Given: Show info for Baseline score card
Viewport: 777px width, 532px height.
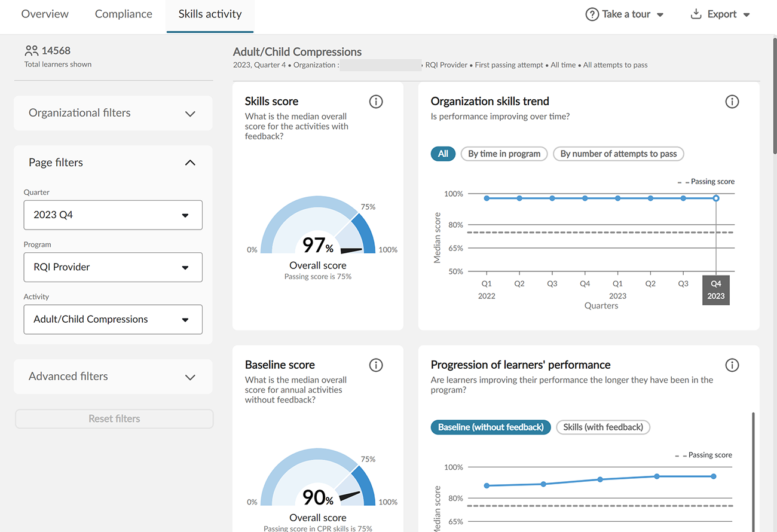Looking at the screenshot, I should 376,365.
